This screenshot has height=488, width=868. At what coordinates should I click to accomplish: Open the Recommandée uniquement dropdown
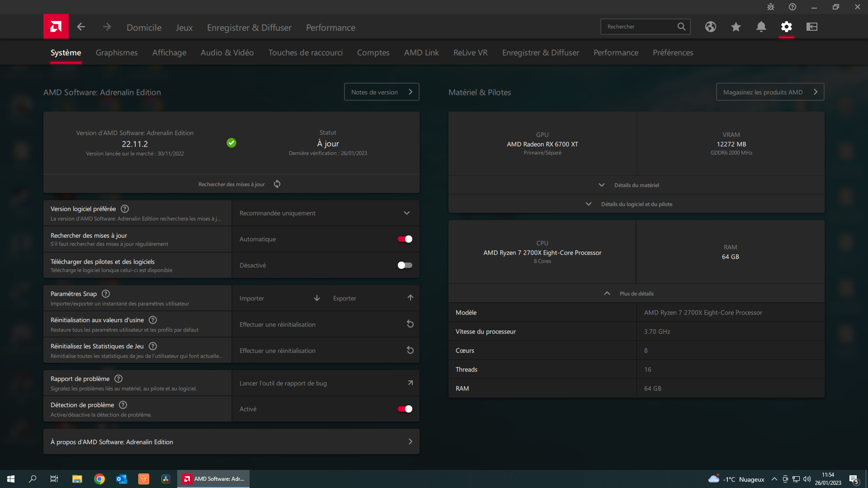click(325, 213)
